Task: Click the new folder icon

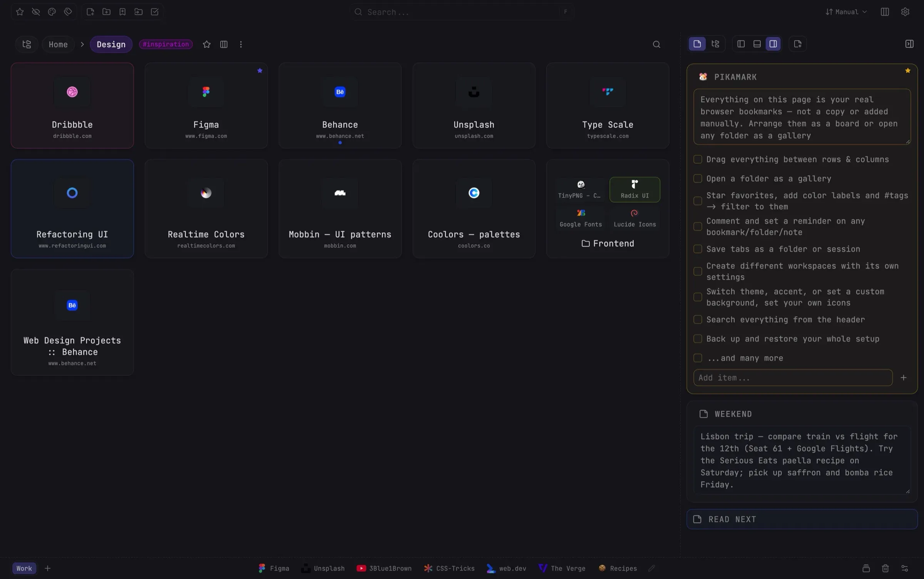Action: tap(107, 12)
